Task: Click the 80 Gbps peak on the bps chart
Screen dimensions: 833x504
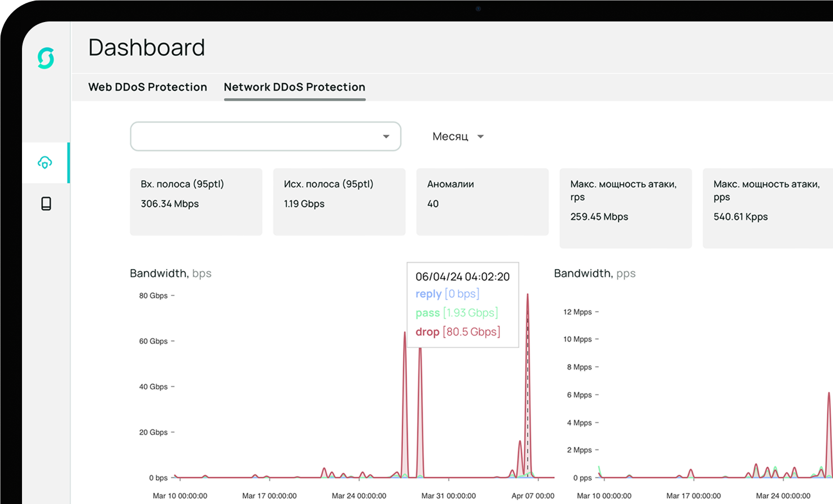Action: point(528,295)
